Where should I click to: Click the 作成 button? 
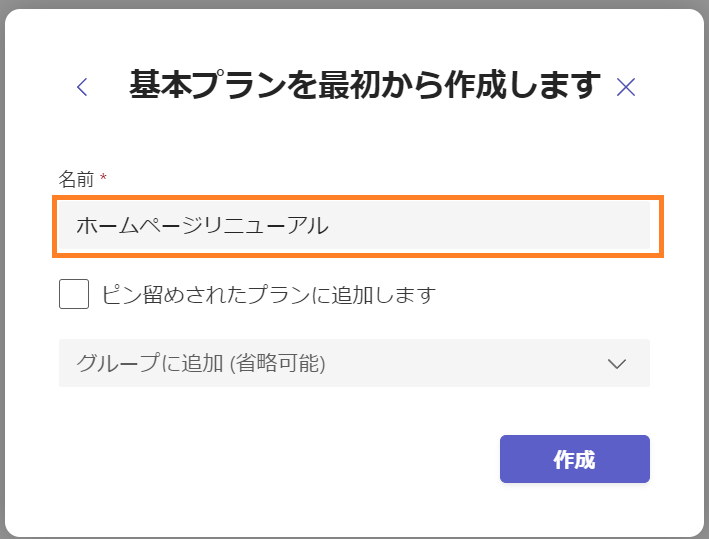[x=575, y=459]
